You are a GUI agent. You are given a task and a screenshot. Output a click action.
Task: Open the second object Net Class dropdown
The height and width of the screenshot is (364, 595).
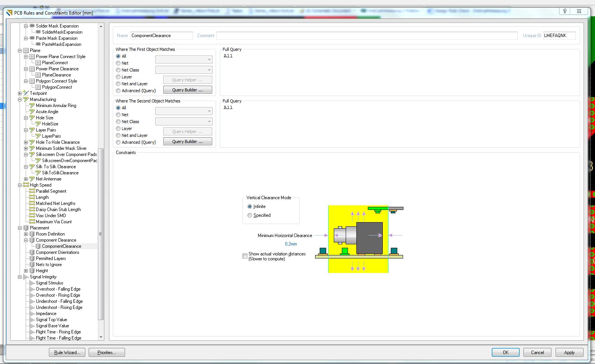(184, 122)
